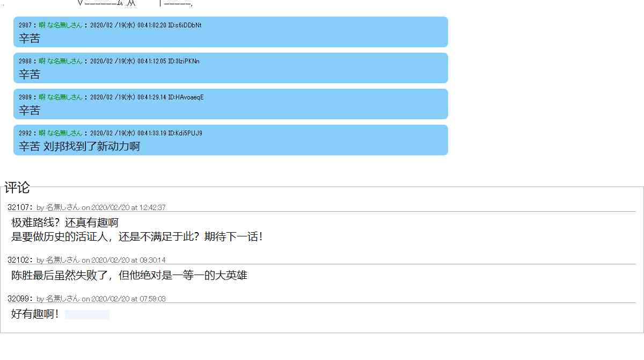Viewport: 644px width, 360px height.
Task: Click the 12:42:37 timestamp on comment 32107
Action: (x=152, y=207)
